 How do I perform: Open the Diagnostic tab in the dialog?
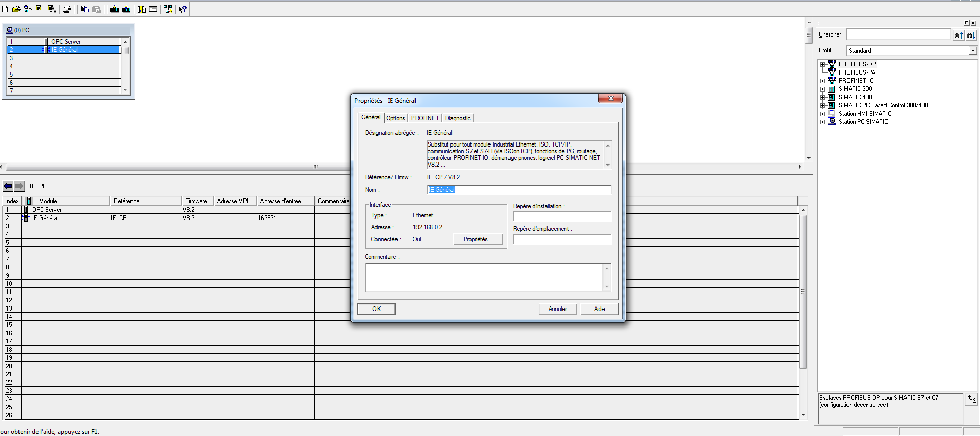pos(458,118)
